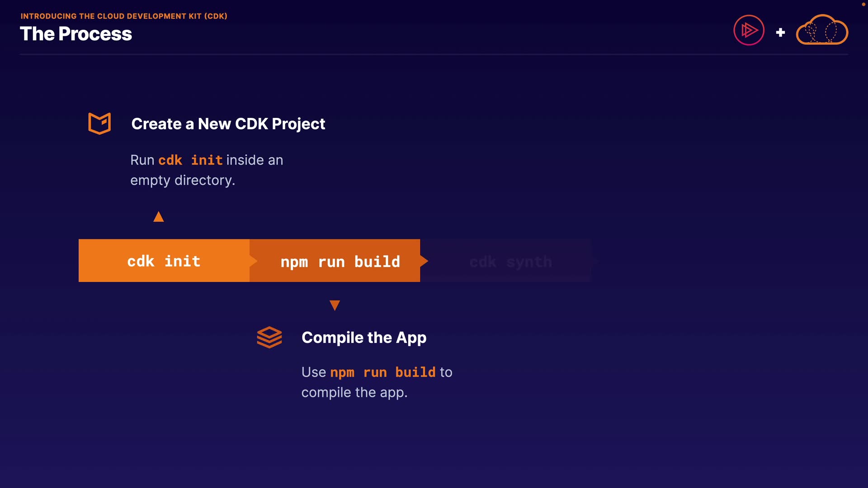The image size is (868, 488).
Task: Click the Introducing the Cloud Development Kit subtitle
Action: click(124, 16)
